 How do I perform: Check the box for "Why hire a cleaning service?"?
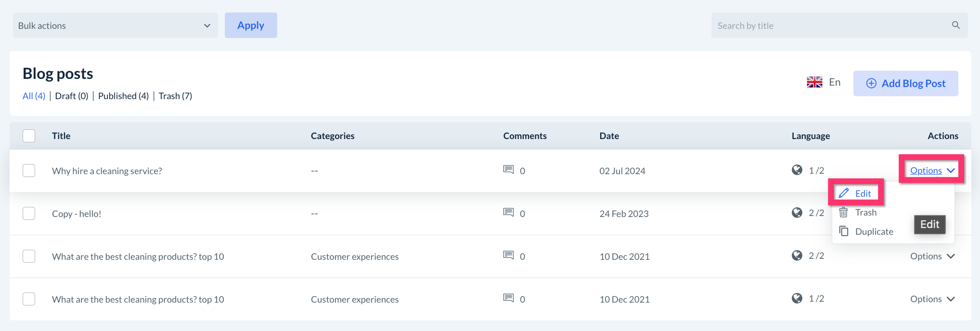[29, 171]
